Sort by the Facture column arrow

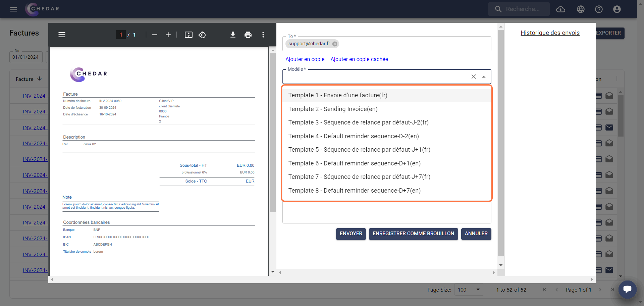coord(40,79)
